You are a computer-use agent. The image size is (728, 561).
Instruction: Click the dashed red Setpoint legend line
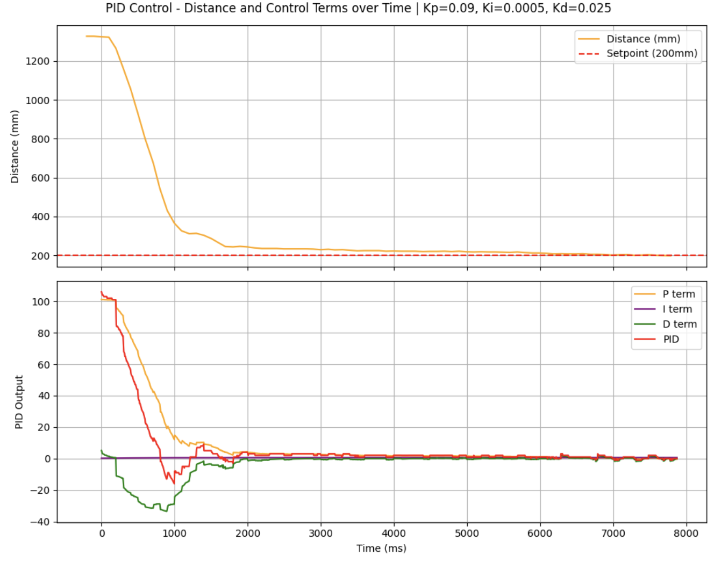pos(589,54)
